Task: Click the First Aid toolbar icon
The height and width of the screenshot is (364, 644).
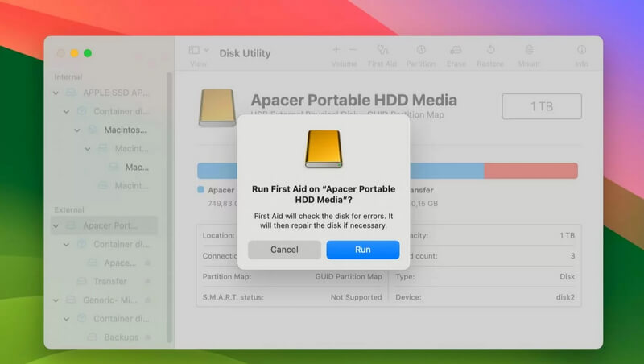Action: click(382, 51)
